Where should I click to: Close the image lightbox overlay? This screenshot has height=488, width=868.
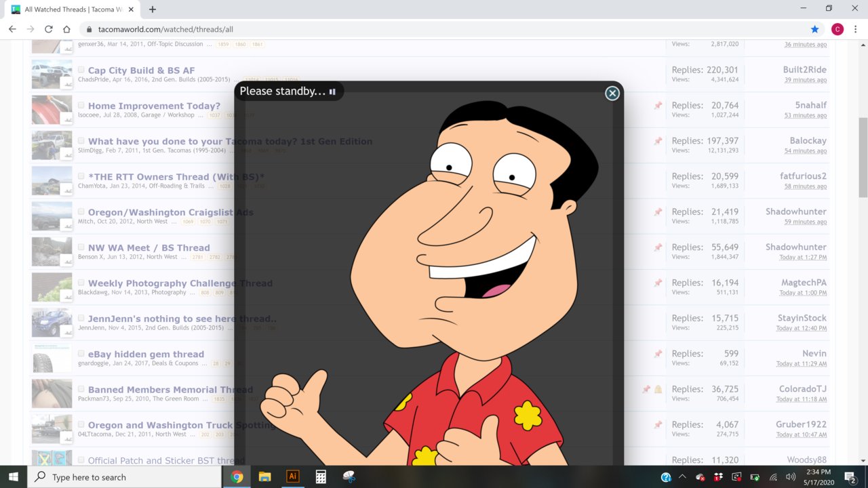pos(612,94)
